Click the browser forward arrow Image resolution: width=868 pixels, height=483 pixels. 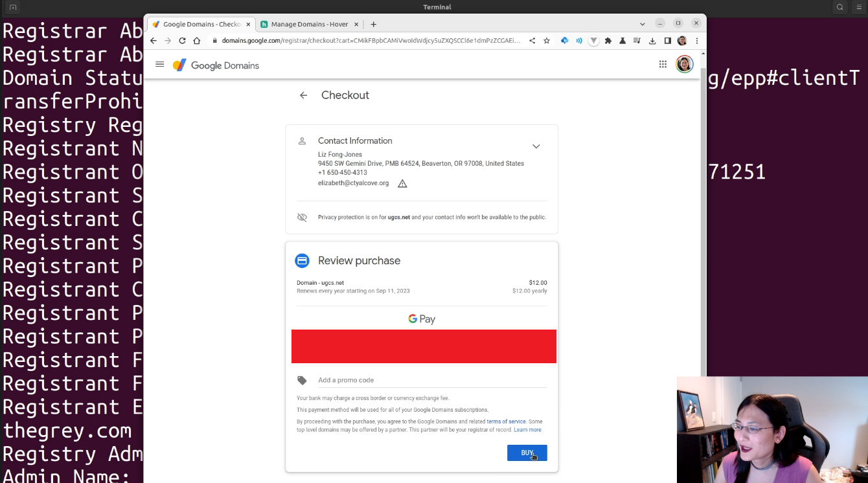click(x=168, y=40)
